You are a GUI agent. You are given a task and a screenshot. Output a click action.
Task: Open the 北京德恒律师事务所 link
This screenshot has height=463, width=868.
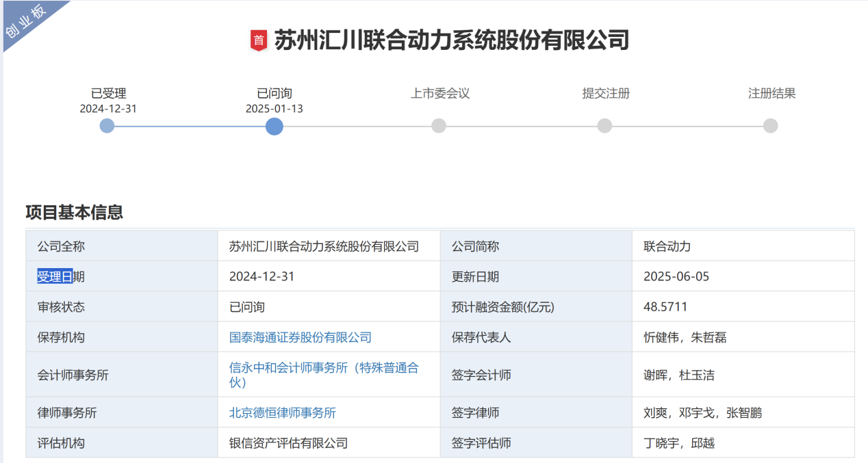pos(283,412)
